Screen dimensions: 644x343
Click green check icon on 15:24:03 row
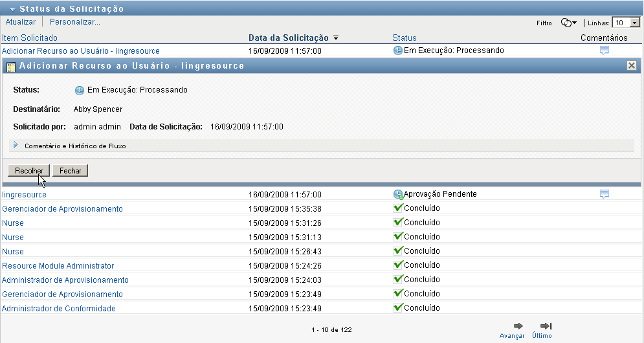click(x=398, y=280)
